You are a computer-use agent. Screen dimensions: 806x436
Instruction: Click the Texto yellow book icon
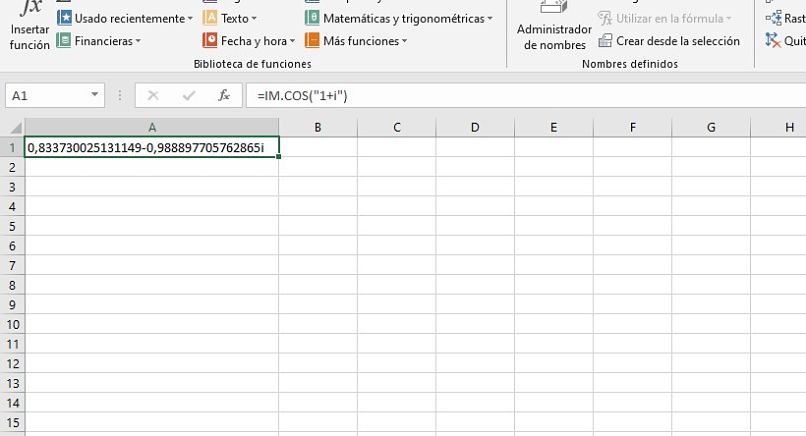point(210,18)
